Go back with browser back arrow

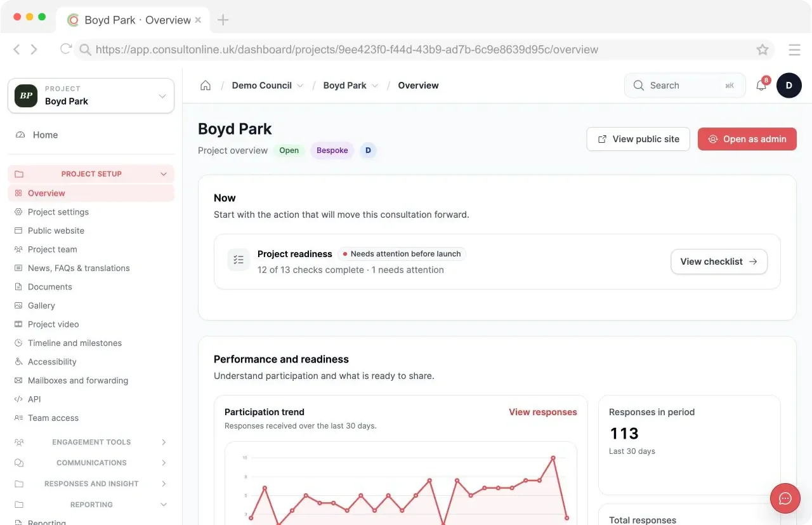16,50
